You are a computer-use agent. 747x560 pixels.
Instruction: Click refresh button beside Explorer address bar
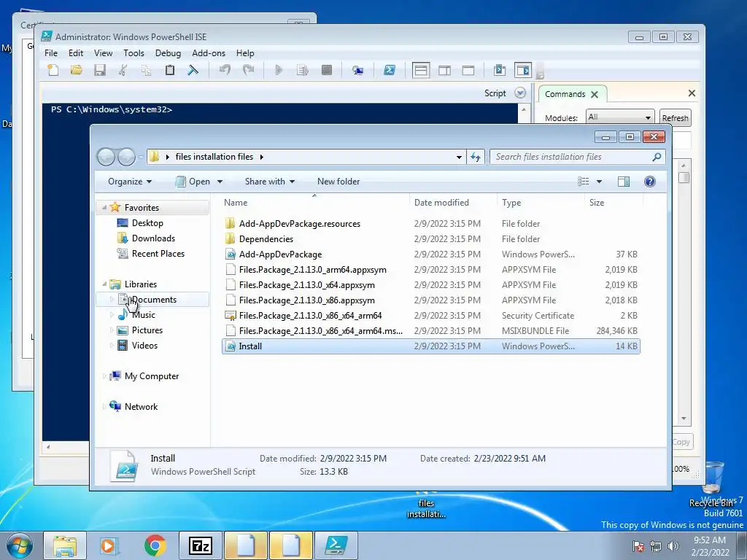(x=476, y=157)
